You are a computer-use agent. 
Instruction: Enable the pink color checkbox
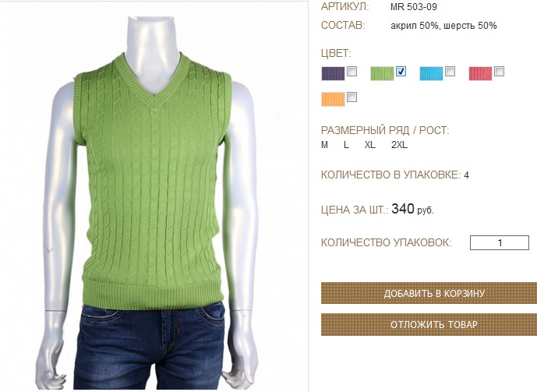coord(500,71)
